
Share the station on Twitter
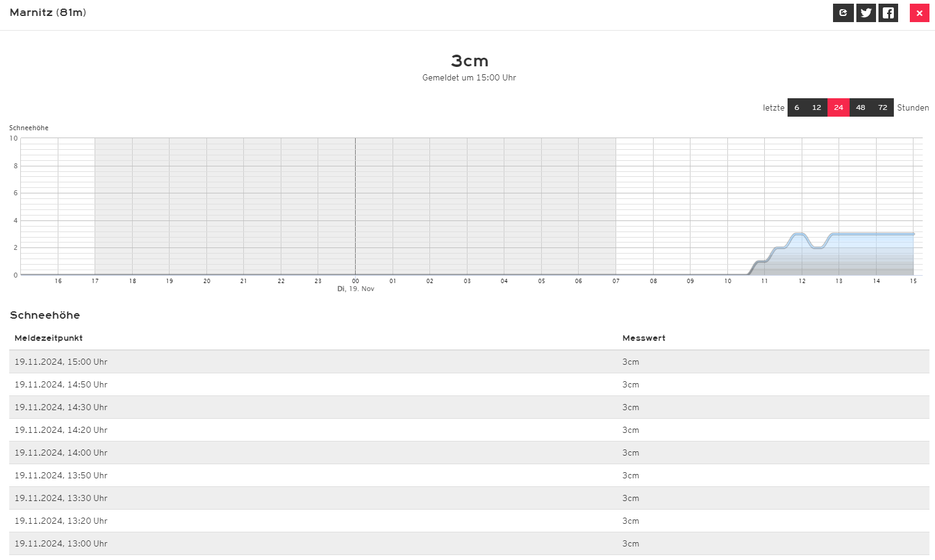point(866,13)
